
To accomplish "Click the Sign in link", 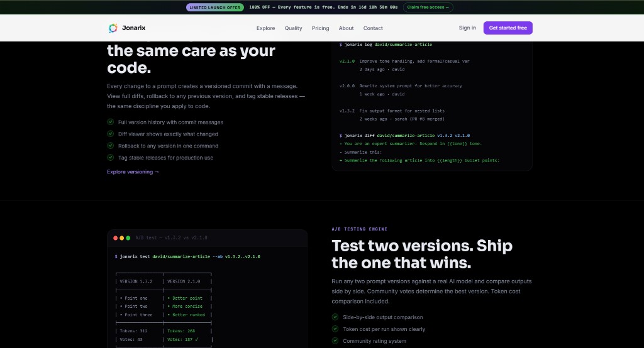I will pyautogui.click(x=467, y=28).
